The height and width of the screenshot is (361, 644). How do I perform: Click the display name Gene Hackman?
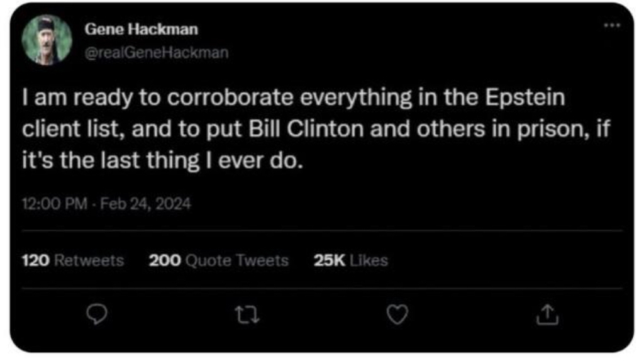(x=141, y=30)
